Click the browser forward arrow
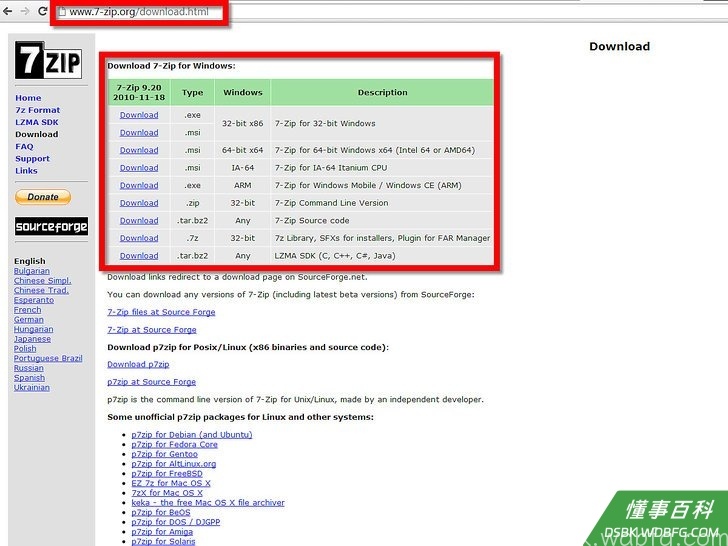Viewport: 728px width, 546px height. (25, 11)
